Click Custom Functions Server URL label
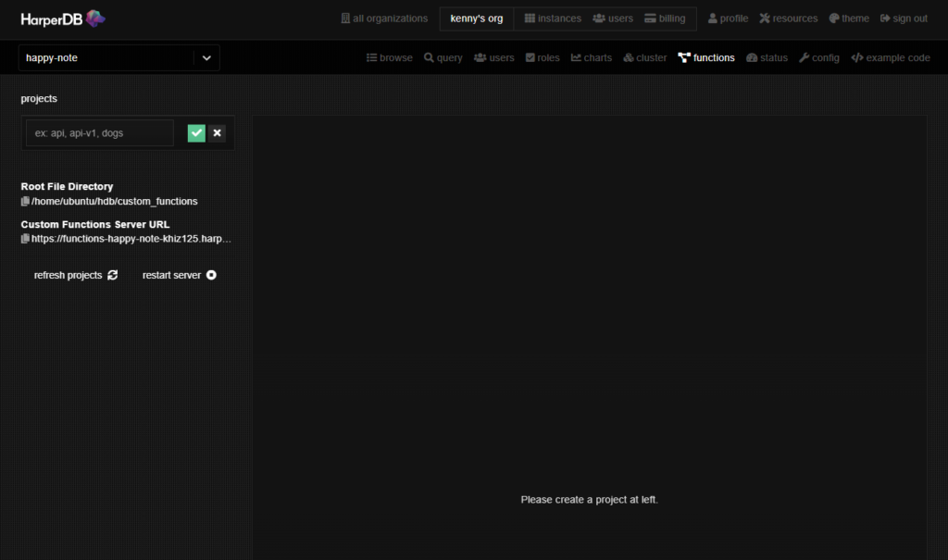Screen dimensions: 948x560 coord(95,224)
